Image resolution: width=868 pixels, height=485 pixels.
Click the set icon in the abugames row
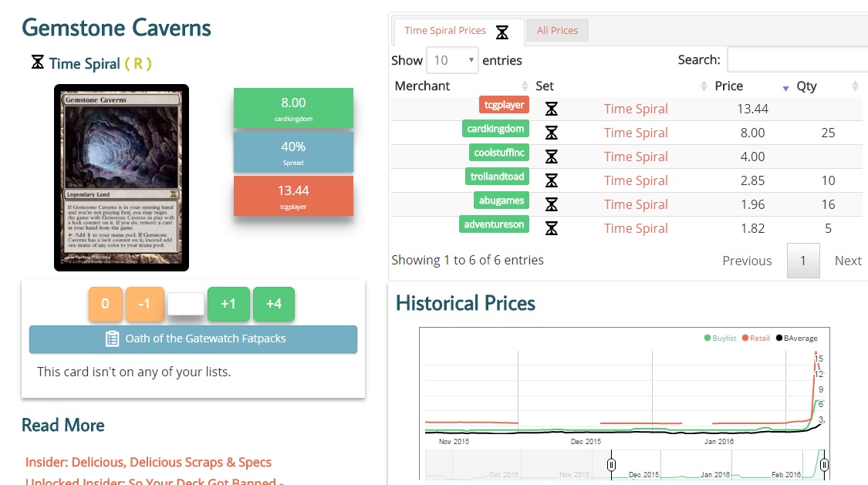[x=551, y=204]
